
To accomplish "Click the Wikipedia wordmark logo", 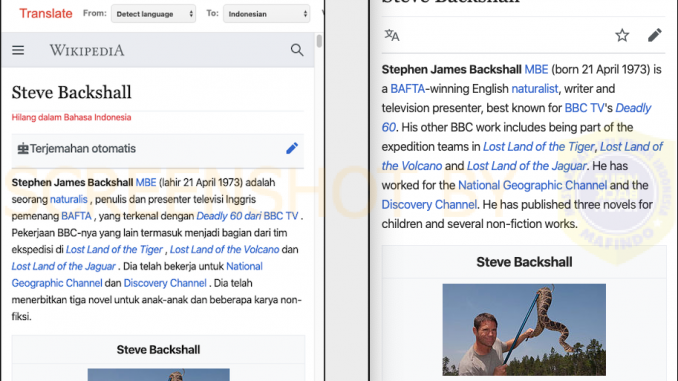I will pos(87,51).
